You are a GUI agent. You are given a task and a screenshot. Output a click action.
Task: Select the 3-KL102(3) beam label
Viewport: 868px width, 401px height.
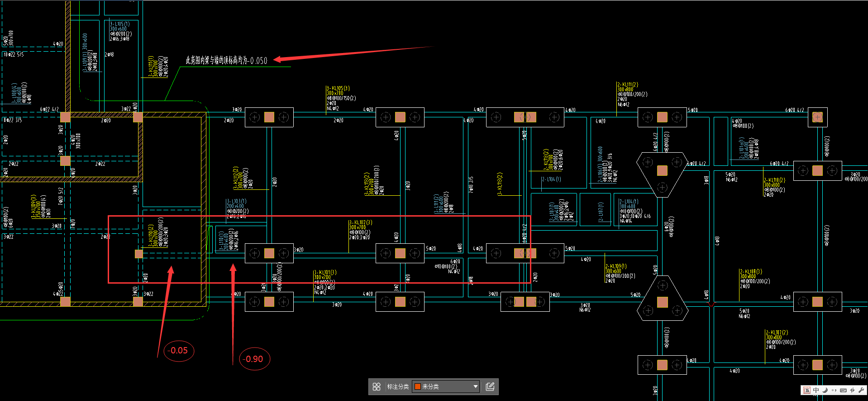(x=361, y=222)
